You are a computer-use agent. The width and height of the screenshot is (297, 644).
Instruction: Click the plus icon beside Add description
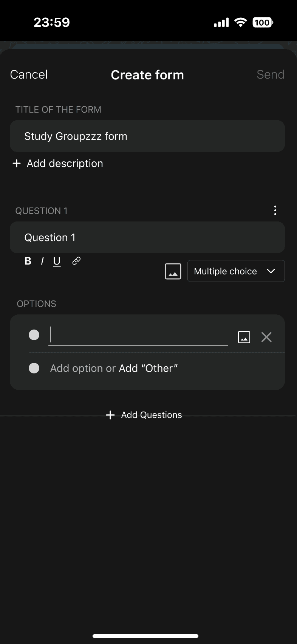point(17,163)
